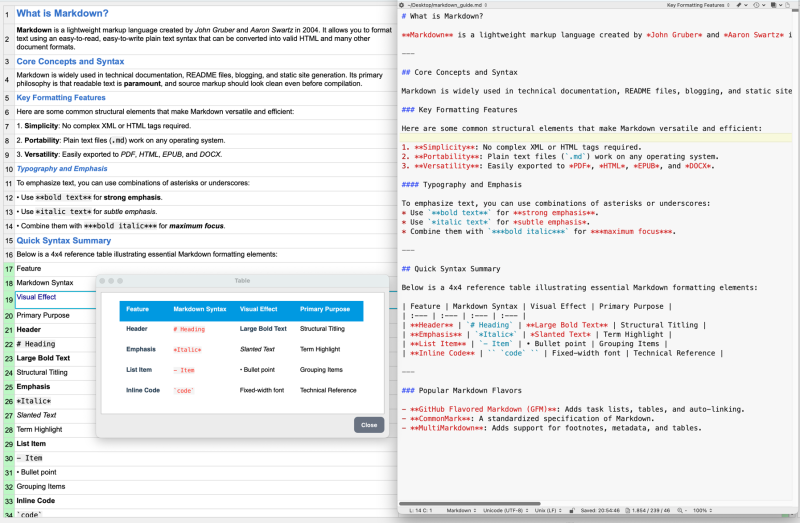Viewport: 800px width, 523px height.
Task: Click the document icon in the editor toolbar
Action: [787, 5]
